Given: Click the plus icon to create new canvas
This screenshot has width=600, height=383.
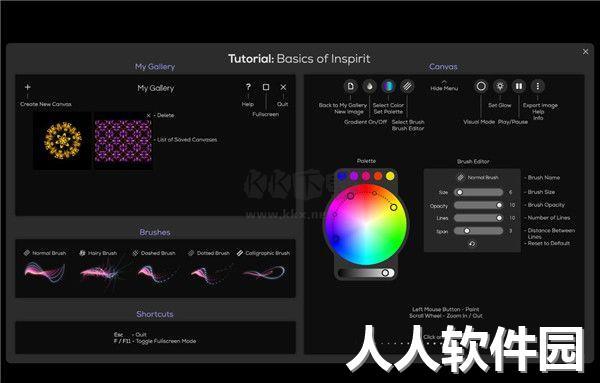Looking at the screenshot, I should [28, 87].
